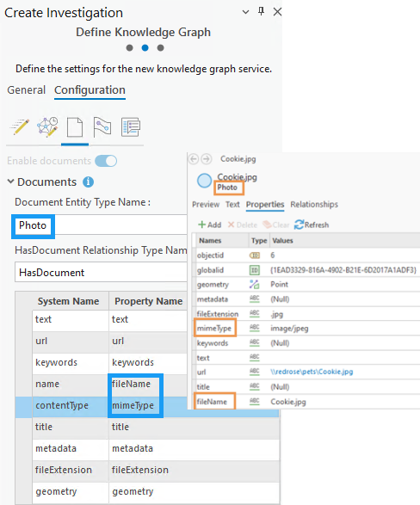
Task: Switch to the General tab
Action: (x=27, y=89)
